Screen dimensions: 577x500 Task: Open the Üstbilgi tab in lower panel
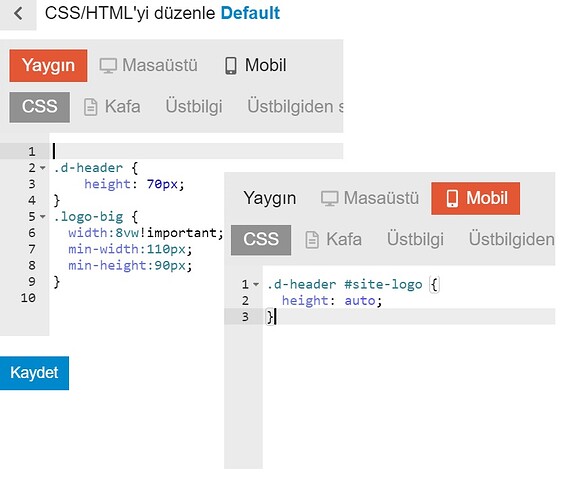415,240
